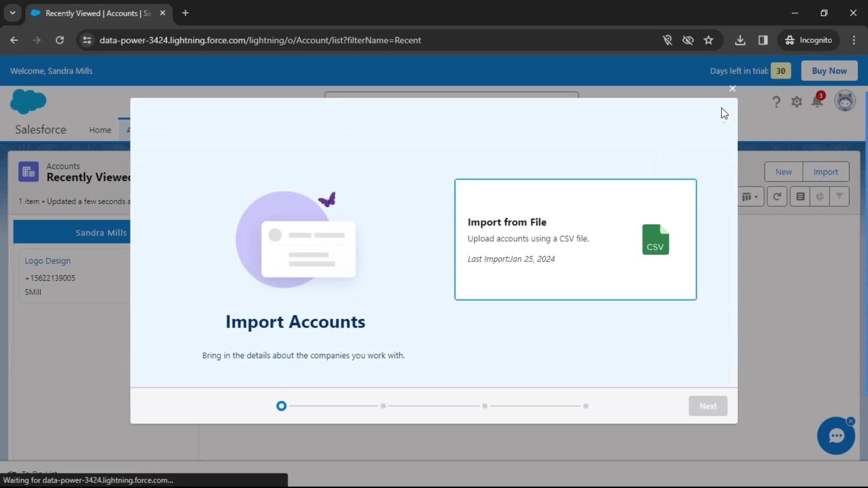Select the final progress step dot
Viewport: 868px width, 488px height.
pyautogui.click(x=586, y=406)
